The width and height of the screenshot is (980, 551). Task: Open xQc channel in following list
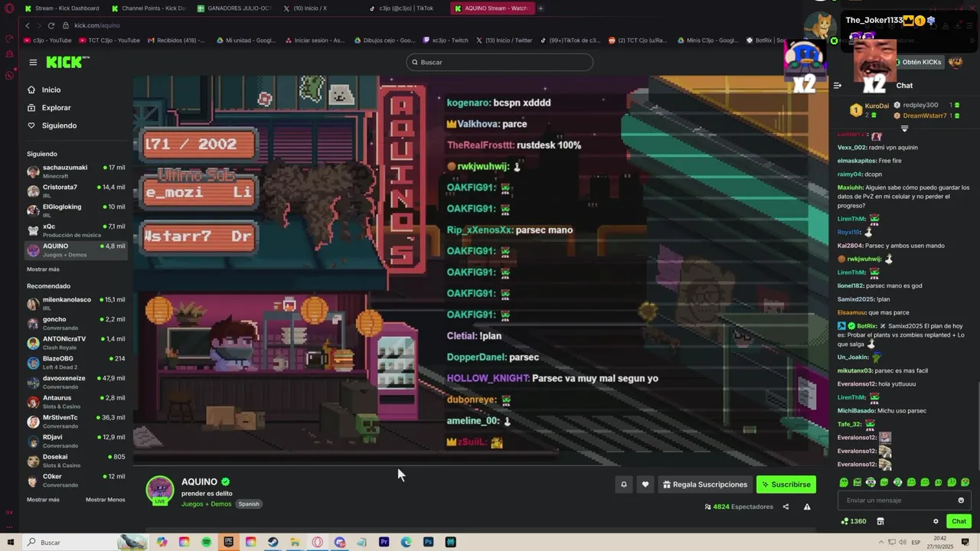tap(76, 230)
